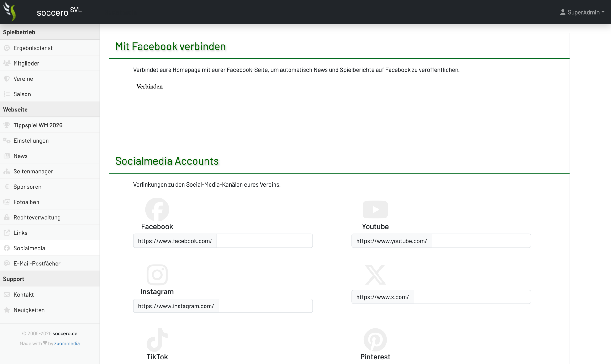Open Rechteverwaltung menu entry
Screen dimensions: 611x364
50,217
